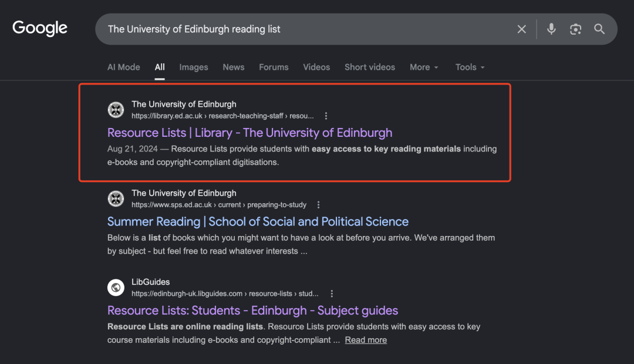Click the LibGuides globe favicon

click(116, 288)
